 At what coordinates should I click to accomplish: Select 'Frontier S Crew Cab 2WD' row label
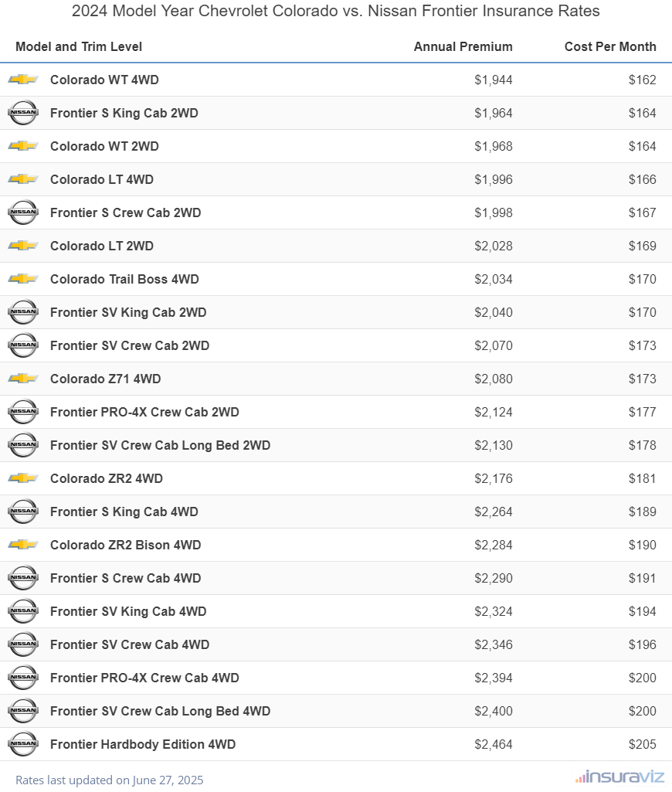[126, 212]
